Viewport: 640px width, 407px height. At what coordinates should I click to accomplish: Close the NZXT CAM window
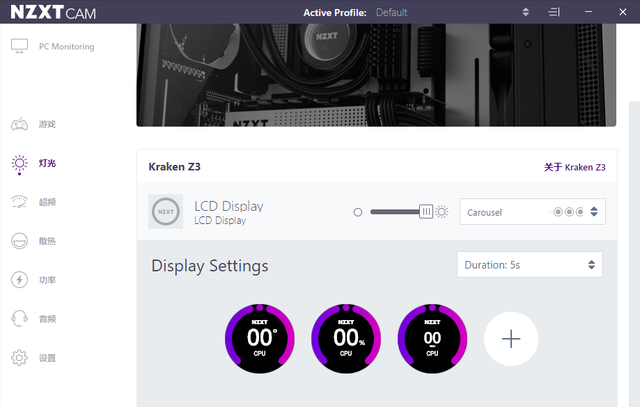pyautogui.click(x=622, y=12)
